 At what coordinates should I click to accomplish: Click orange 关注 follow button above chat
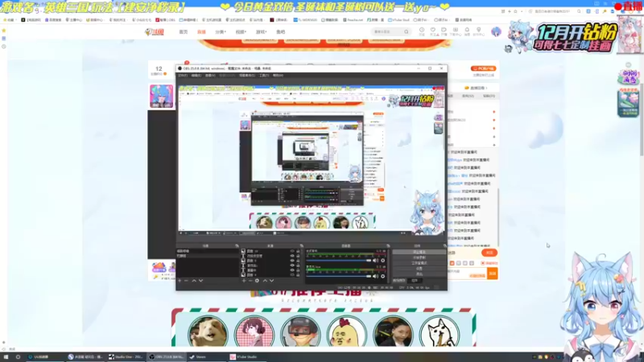489,253
